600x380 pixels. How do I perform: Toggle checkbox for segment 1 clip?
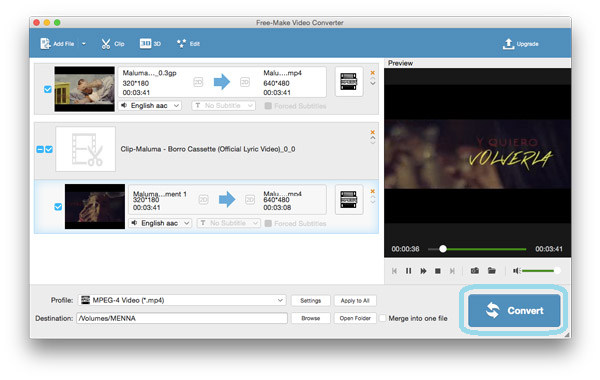58,207
